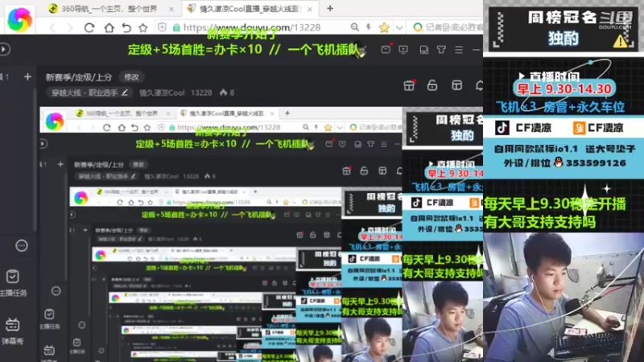The image size is (644, 362).
Task: Click the room number 13228
Action: pos(201,93)
